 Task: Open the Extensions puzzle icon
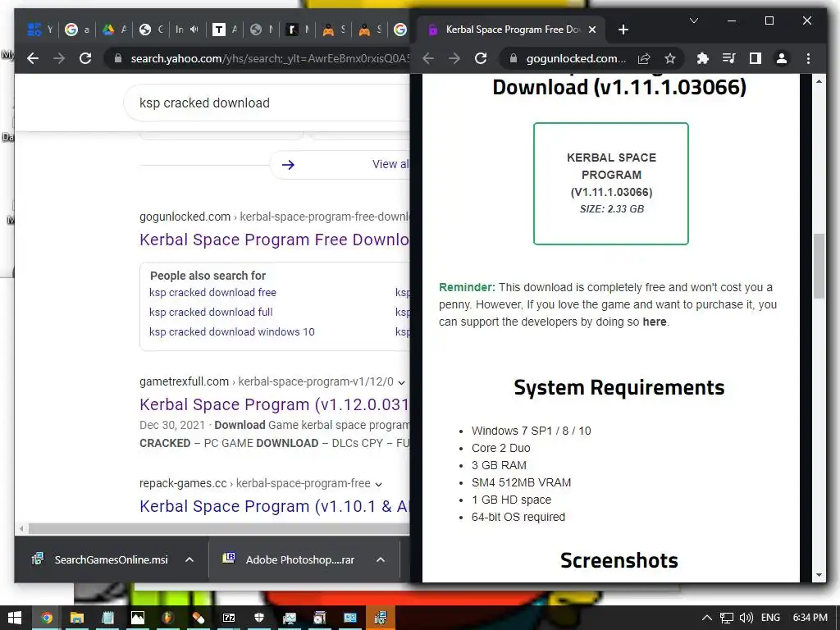[x=702, y=58]
